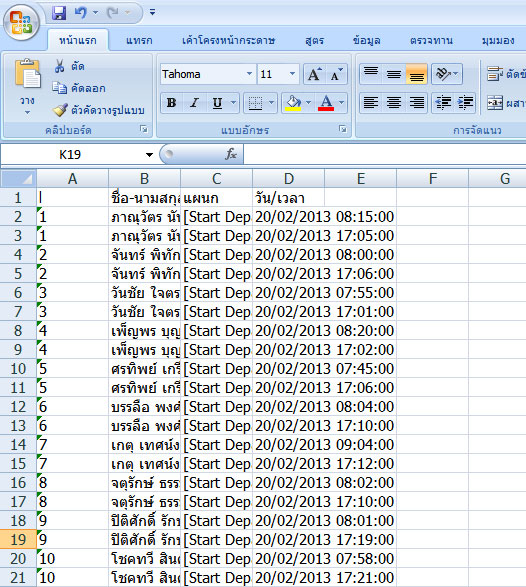Apply cell borders with the border icon
Viewport: 526px width, 587px height.
tap(255, 103)
